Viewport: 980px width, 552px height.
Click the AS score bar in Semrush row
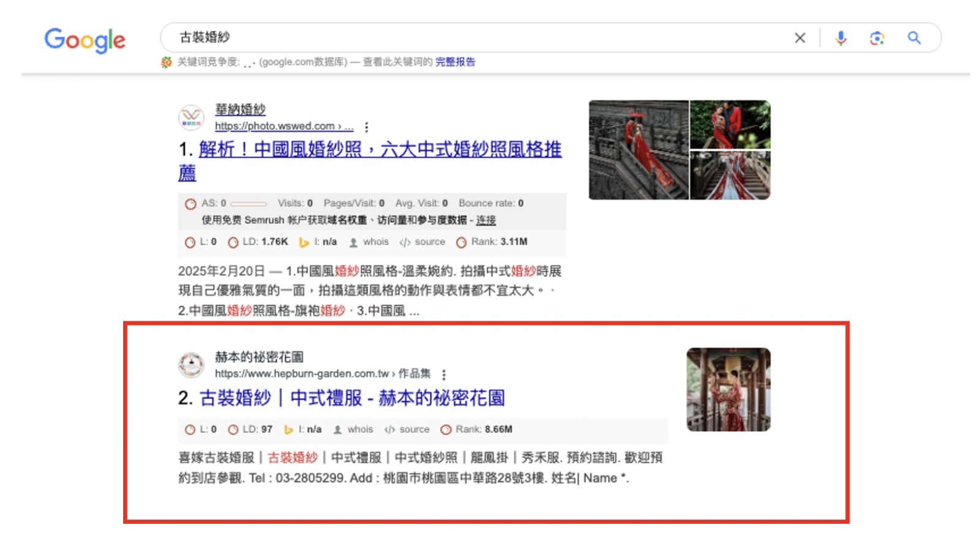click(x=248, y=204)
